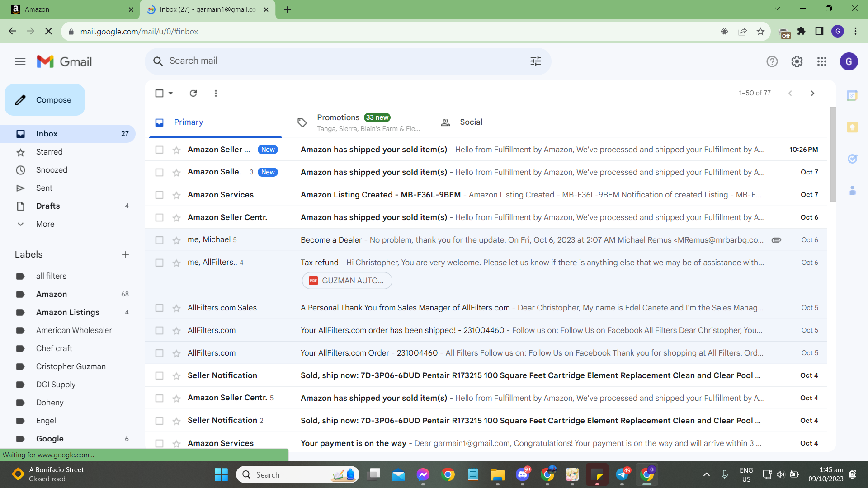
Task: Select the Your payment is on the way checkbox
Action: [x=159, y=443]
